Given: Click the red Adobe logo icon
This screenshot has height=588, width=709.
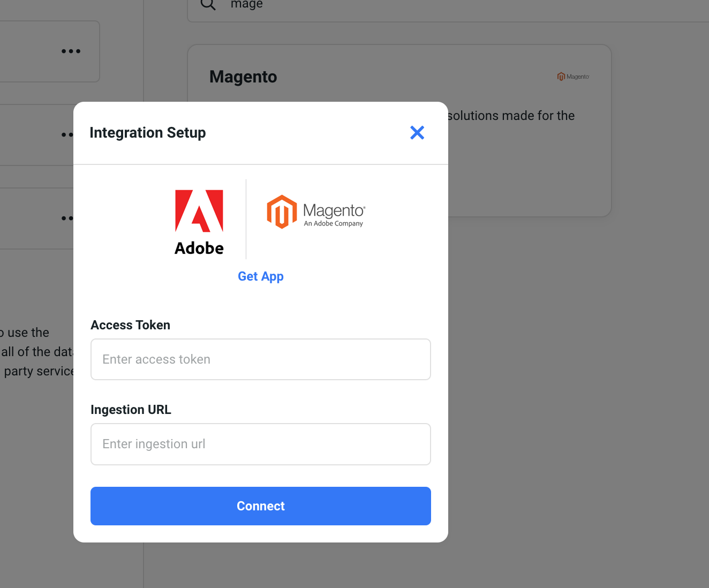Looking at the screenshot, I should click(199, 211).
